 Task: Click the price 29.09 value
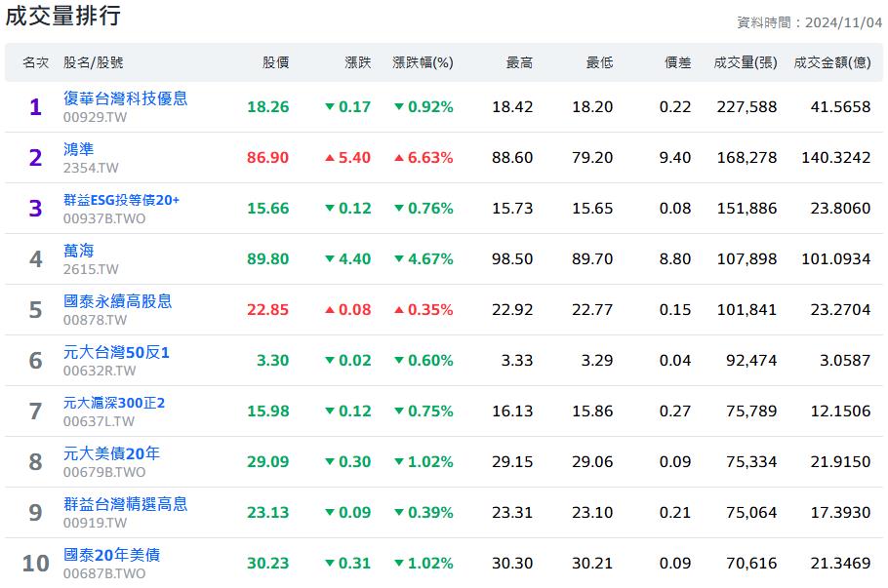click(268, 461)
